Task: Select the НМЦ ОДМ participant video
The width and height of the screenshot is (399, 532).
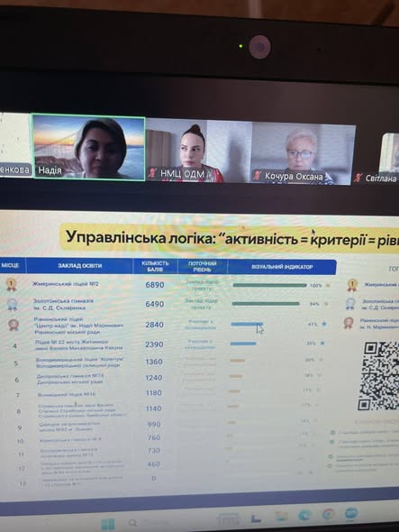Action: [199, 151]
